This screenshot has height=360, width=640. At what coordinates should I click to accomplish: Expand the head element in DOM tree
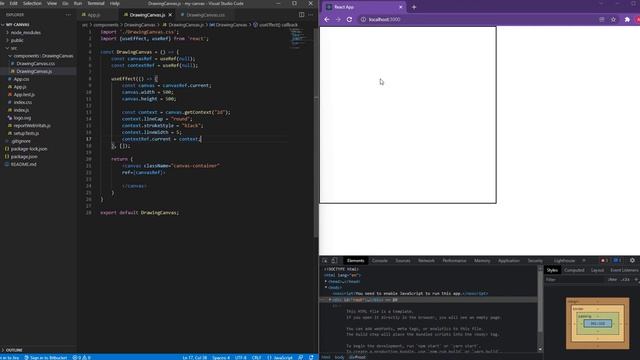click(x=326, y=281)
